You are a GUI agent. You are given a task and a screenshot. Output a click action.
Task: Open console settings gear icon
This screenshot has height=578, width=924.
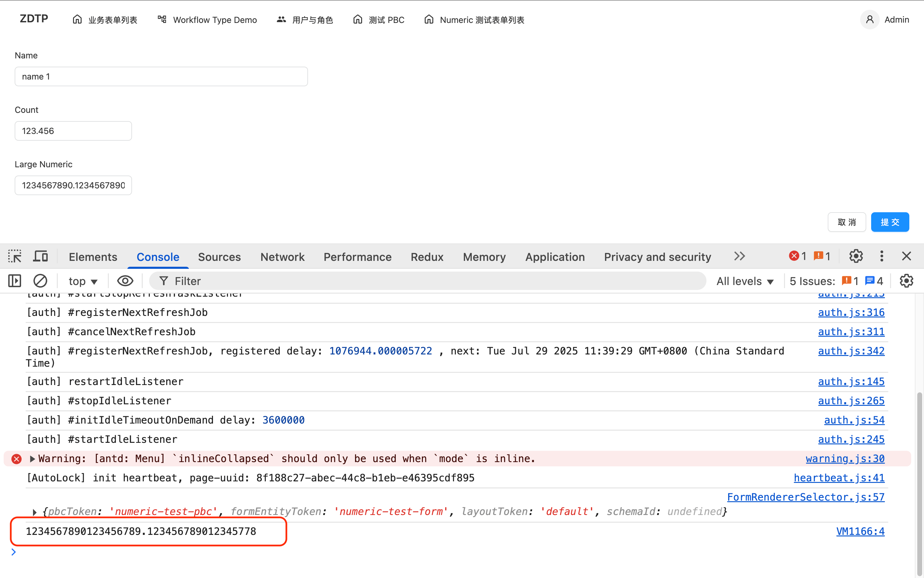[x=907, y=281]
